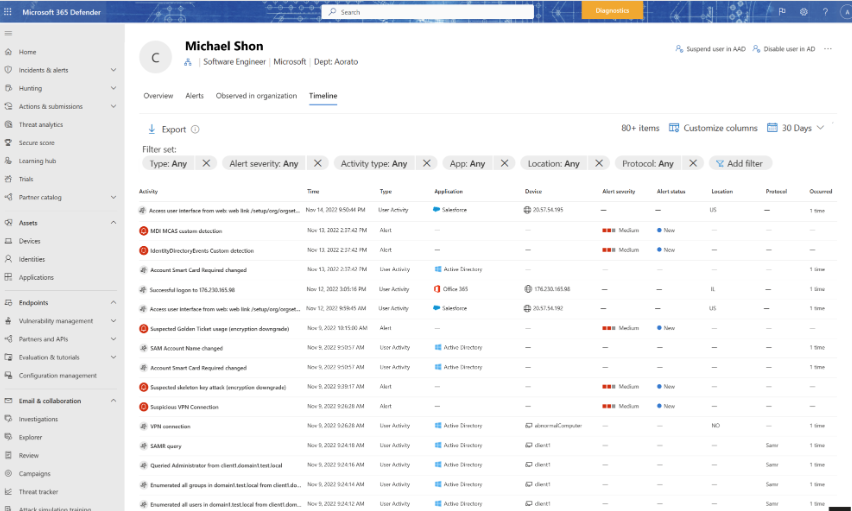Click the Configuration management icon
The height and width of the screenshot is (511, 852).
(x=8, y=376)
